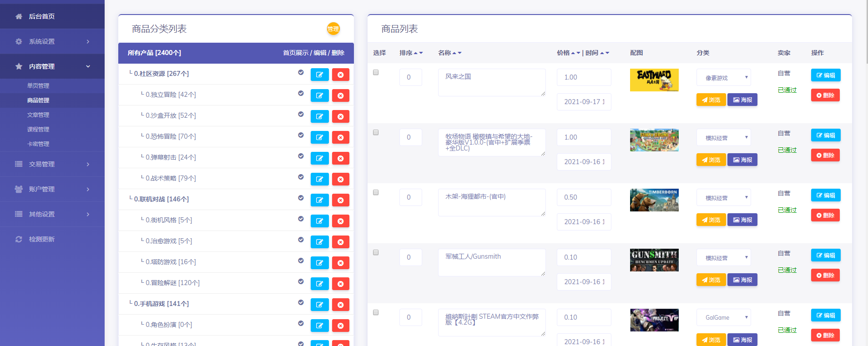Collapse the 内容管理 sidebar menu

click(x=52, y=66)
